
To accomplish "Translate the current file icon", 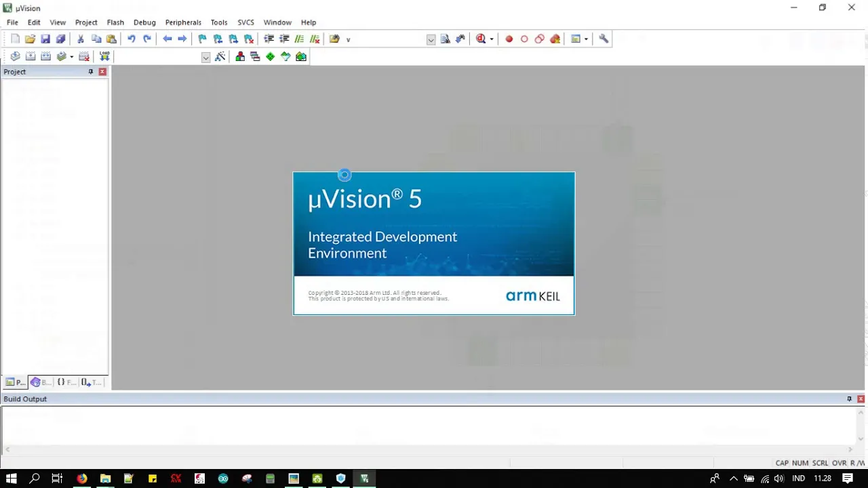I will click(15, 57).
